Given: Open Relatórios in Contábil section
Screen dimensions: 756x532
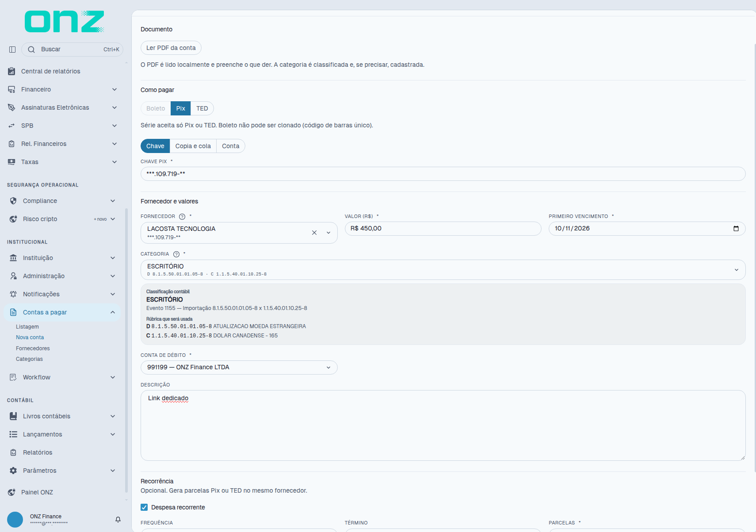Looking at the screenshot, I should coord(38,452).
